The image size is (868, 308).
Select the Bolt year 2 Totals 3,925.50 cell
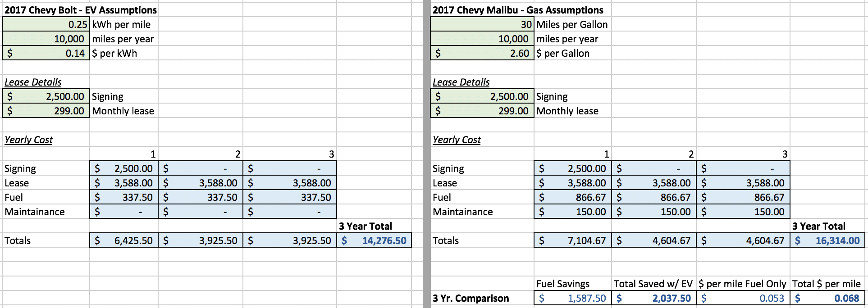pos(201,240)
